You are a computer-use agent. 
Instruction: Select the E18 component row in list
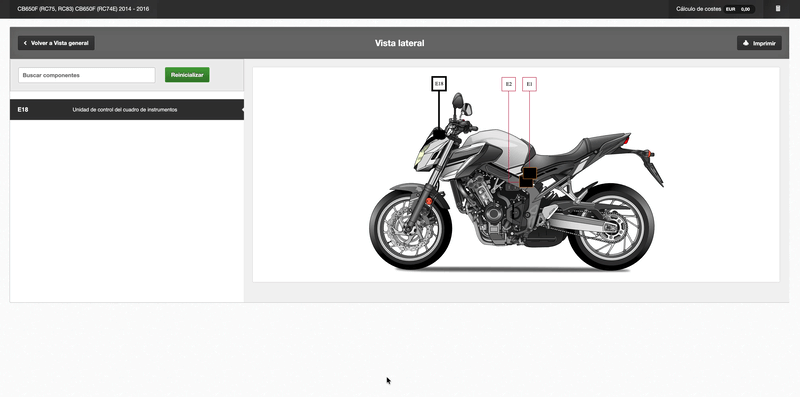point(127,110)
